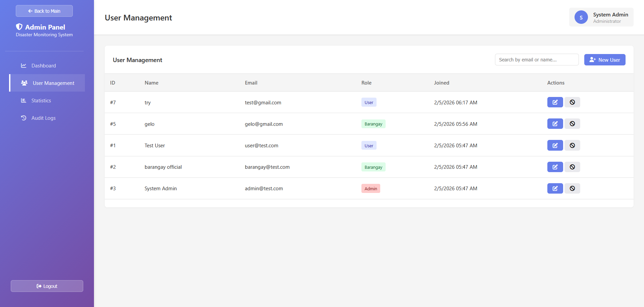Click the edit icon for user try
The width and height of the screenshot is (644, 307).
pos(555,102)
